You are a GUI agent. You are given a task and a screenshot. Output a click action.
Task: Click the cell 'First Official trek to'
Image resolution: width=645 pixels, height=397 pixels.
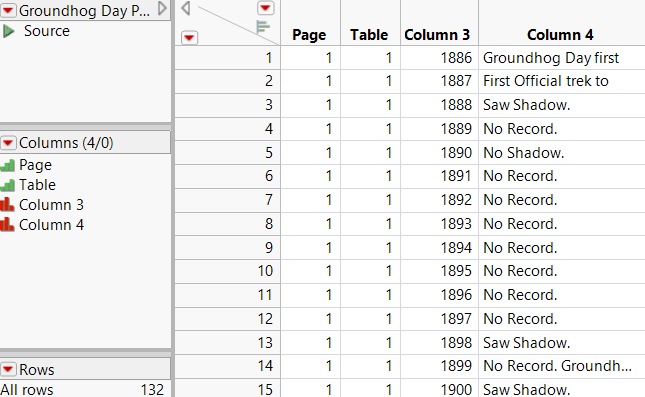[x=562, y=81]
